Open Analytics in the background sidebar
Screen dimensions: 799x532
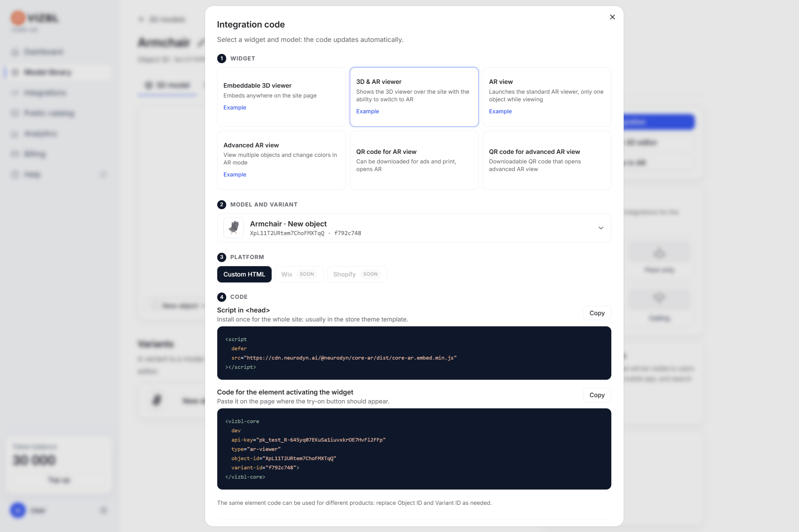(x=40, y=134)
